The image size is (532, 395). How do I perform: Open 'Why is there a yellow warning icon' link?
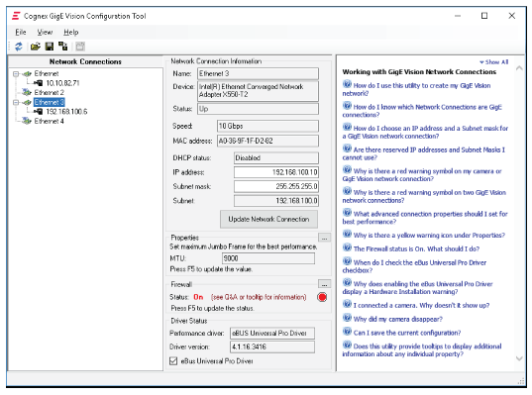click(429, 235)
